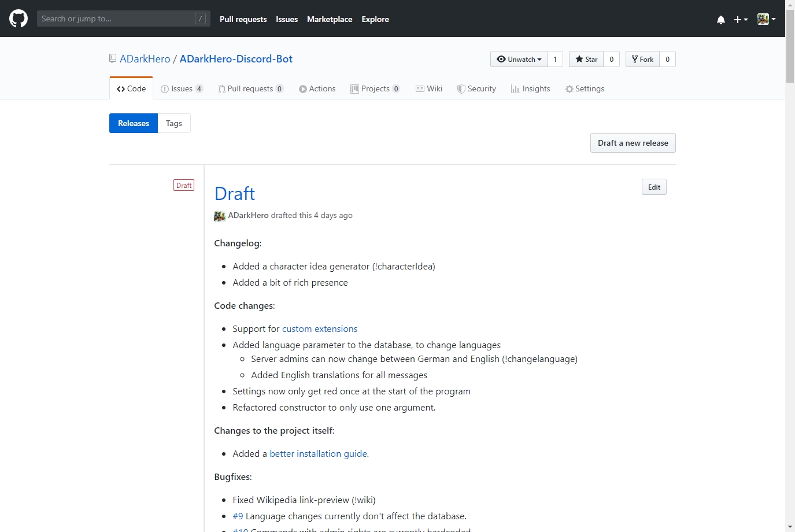
Task: Click the scrollbar up arrow
Action: pyautogui.click(x=790, y=5)
